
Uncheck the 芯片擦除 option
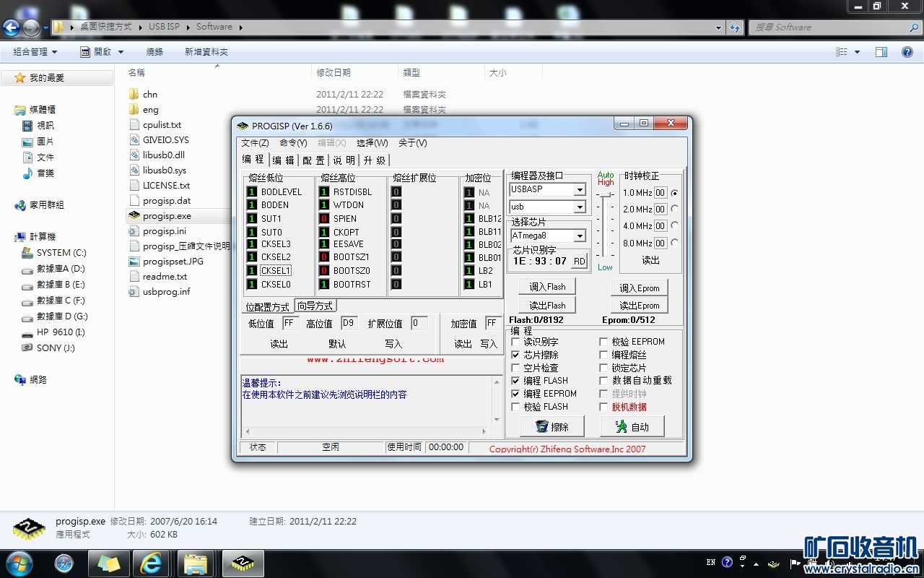pyautogui.click(x=515, y=355)
